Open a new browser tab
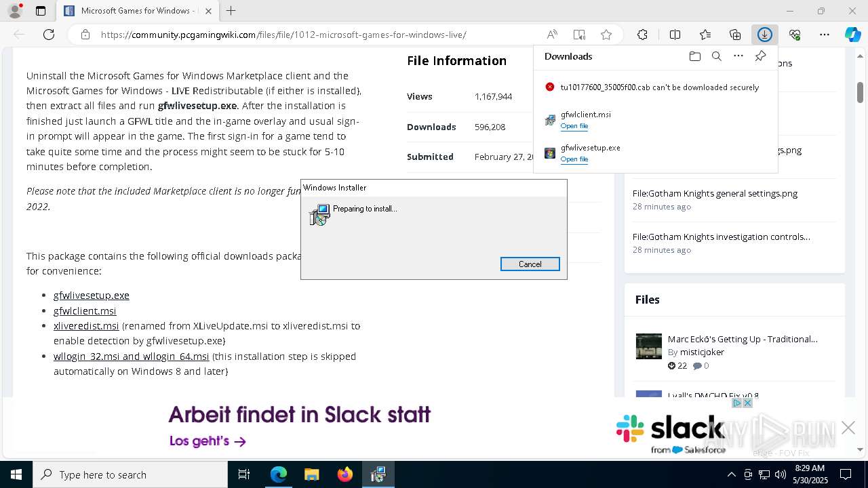This screenshot has height=488, width=868. (x=231, y=11)
